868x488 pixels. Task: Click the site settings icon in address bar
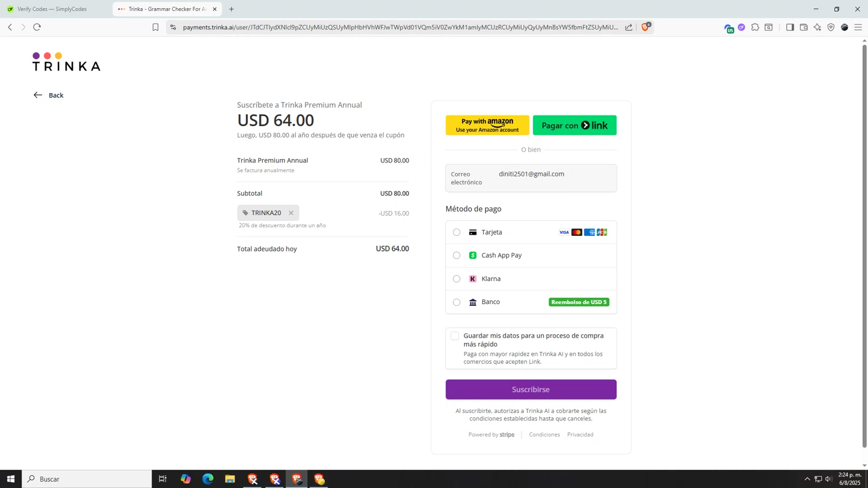coord(173,27)
